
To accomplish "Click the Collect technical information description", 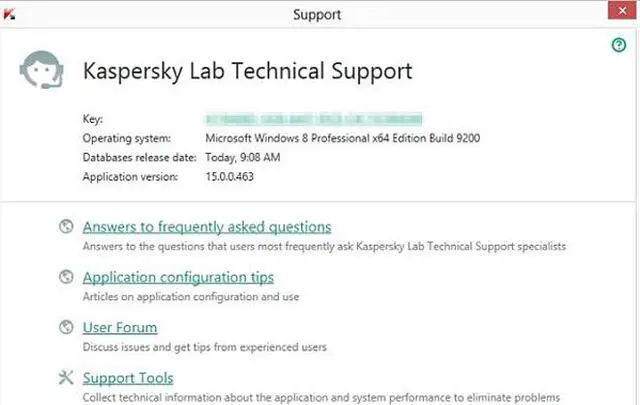I will click(x=321, y=397).
